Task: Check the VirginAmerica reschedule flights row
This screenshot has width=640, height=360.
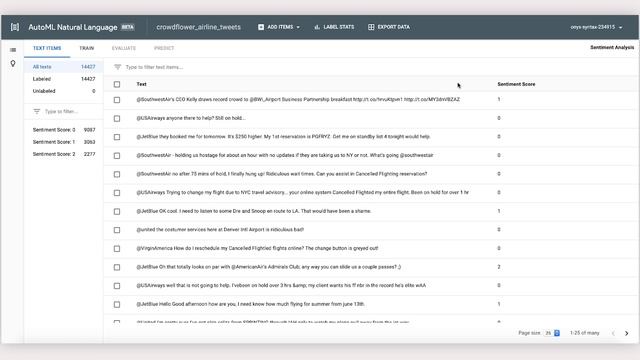Action: pos(117,249)
